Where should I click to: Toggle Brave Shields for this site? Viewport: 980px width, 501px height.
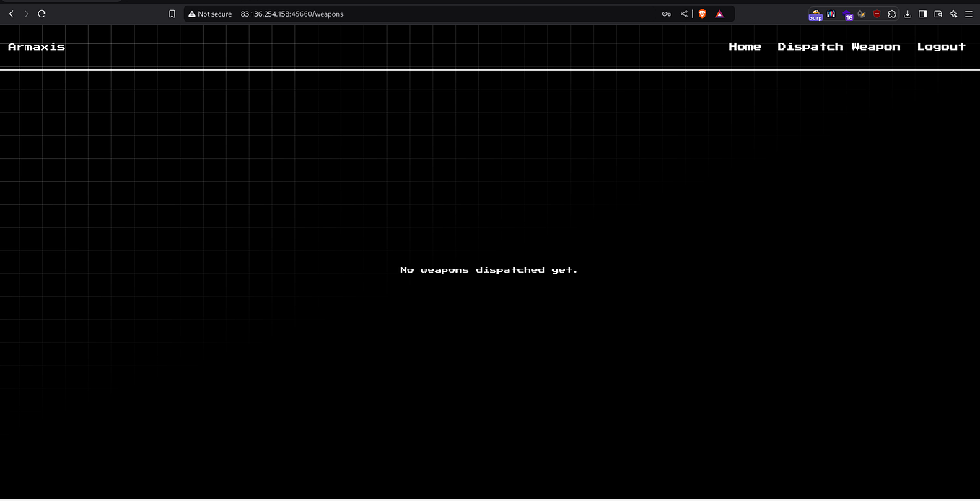pos(701,14)
